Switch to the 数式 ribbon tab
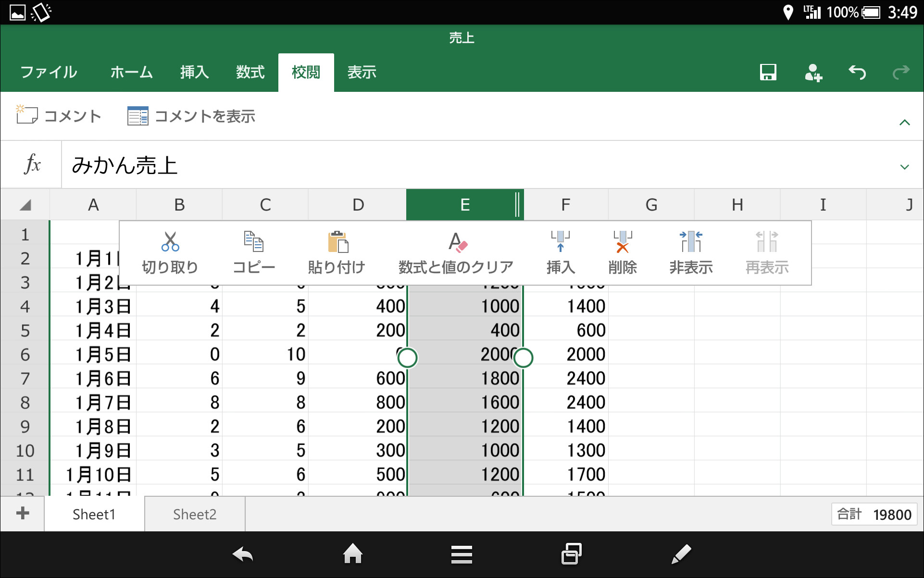 point(249,72)
